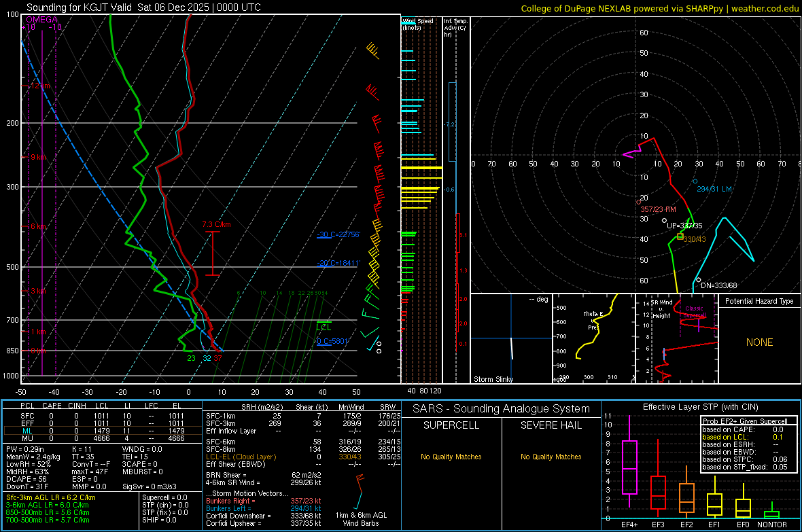
Task: Click the surface dewpoint value 23
Action: point(191,358)
